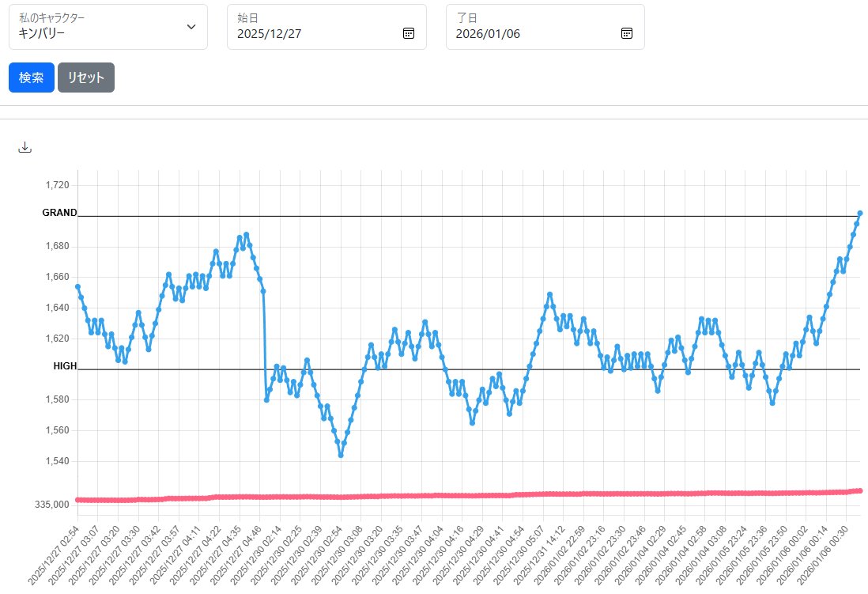This screenshot has height=594, width=868.
Task: Click the GRAND threshold line label
Action: [x=60, y=213]
